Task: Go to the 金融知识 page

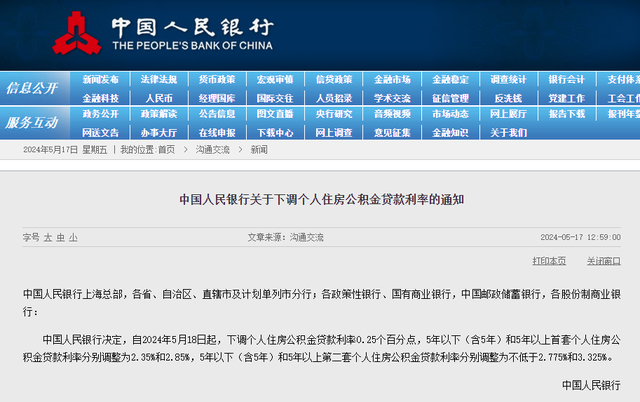Action: pos(451,133)
